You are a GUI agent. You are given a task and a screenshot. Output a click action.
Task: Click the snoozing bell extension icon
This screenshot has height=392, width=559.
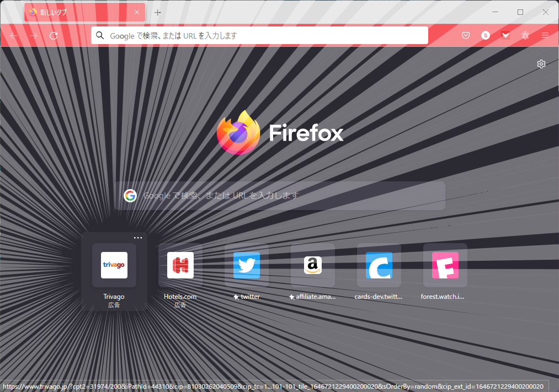(525, 35)
